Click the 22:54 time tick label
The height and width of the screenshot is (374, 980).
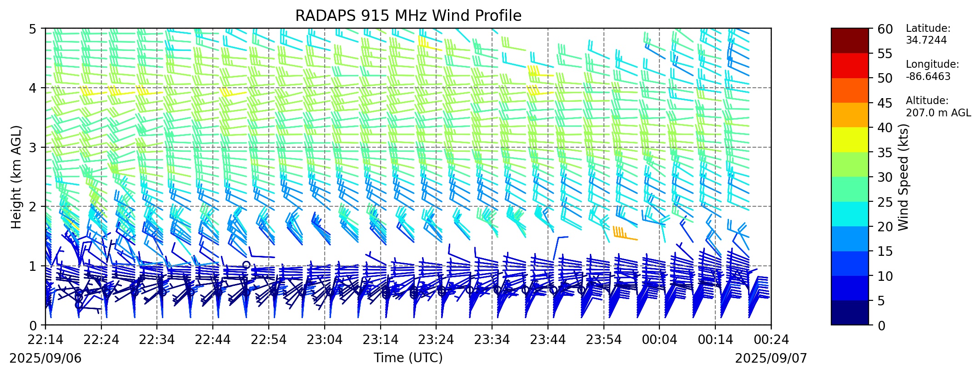click(x=269, y=339)
